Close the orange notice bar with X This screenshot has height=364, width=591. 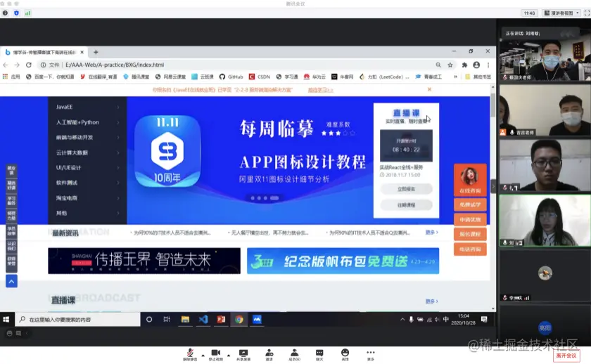(429, 89)
